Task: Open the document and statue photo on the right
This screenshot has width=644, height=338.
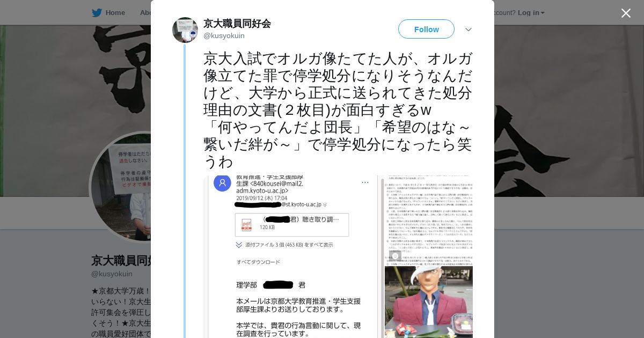Action: (429, 256)
